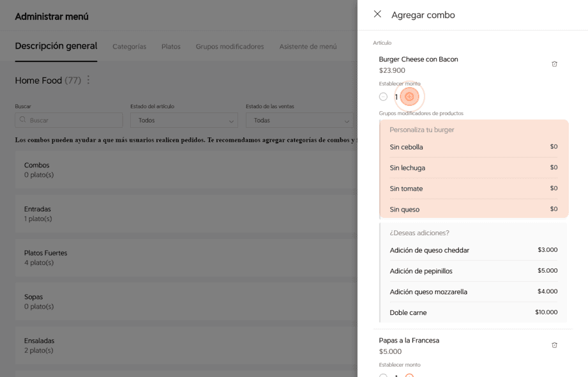Screen dimensions: 588x377
Task: Open the Entradas category row
Action: [x=186, y=213]
